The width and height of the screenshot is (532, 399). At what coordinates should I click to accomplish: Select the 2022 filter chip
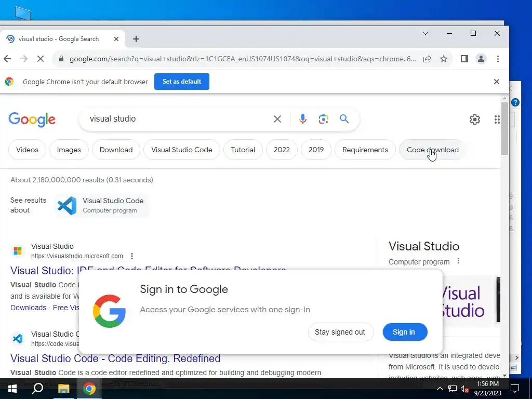pos(282,150)
